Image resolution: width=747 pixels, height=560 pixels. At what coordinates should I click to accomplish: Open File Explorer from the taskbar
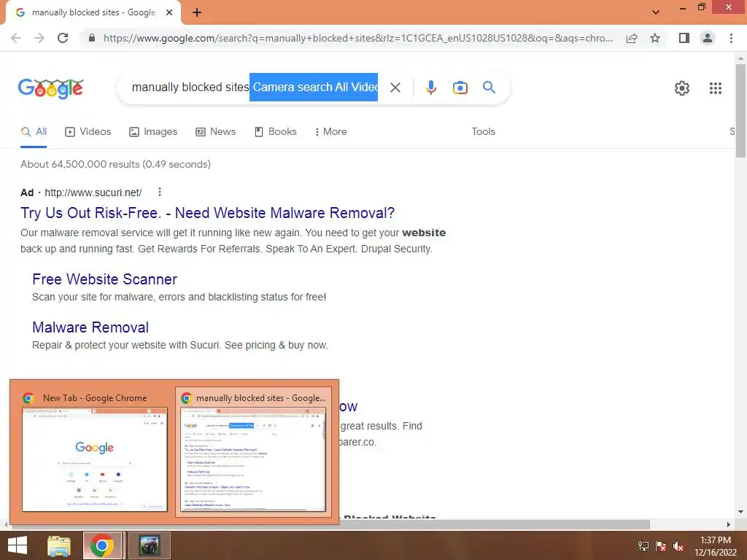59,545
